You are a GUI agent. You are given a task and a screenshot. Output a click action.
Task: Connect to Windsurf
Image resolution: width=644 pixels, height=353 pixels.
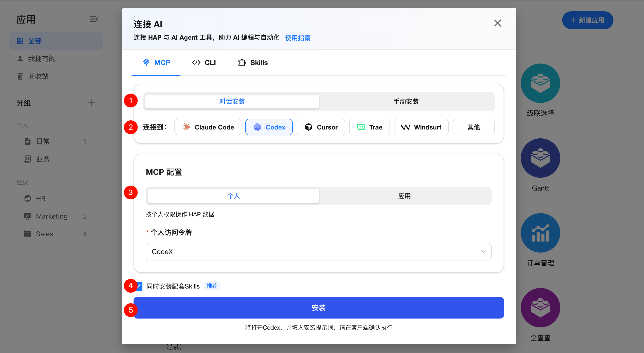click(421, 127)
